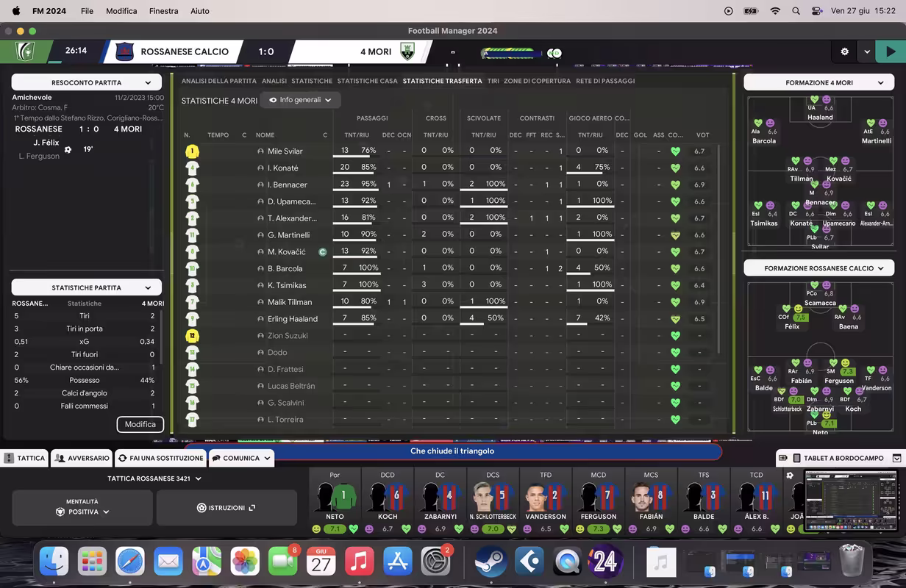
Task: Open Football Manager 24 icon in Dock
Action: click(604, 562)
